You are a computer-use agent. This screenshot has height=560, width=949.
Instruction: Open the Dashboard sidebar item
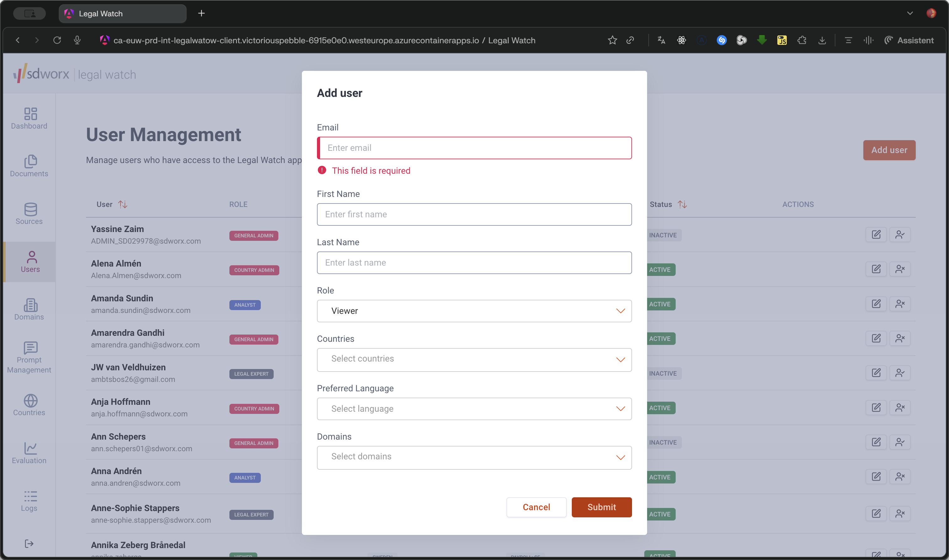[x=29, y=118]
